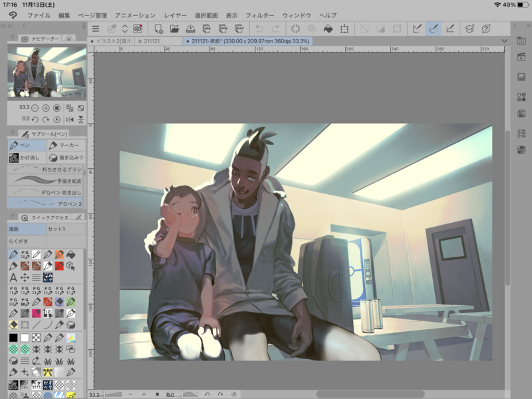This screenshot has height=399, width=532.
Task: Click the New canvas icon in command bar
Action: point(158,29)
